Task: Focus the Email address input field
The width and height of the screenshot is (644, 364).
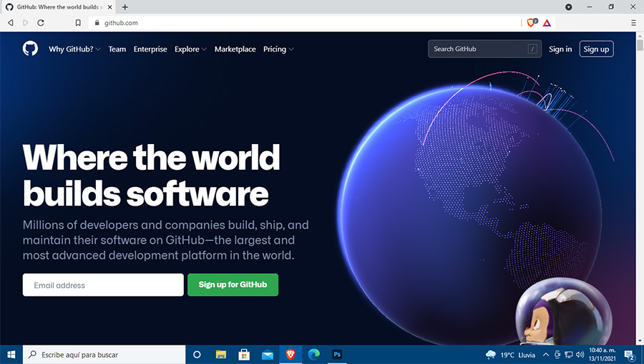Action: point(103,284)
